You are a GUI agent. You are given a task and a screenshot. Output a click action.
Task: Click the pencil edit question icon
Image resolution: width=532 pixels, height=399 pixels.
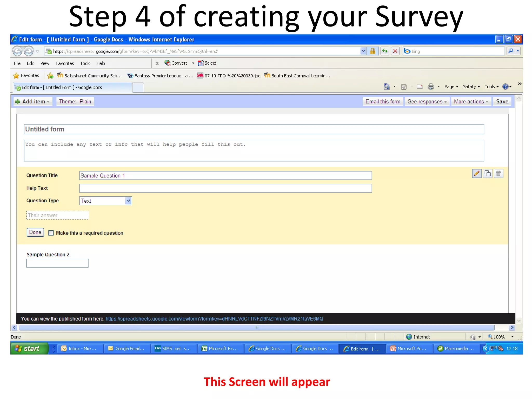477,173
